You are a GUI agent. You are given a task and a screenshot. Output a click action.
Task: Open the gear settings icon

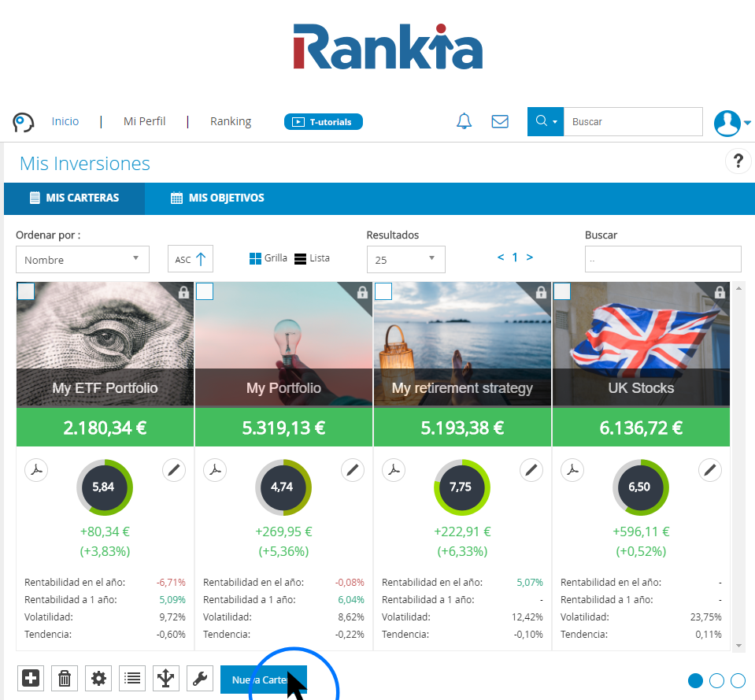pos(98,678)
